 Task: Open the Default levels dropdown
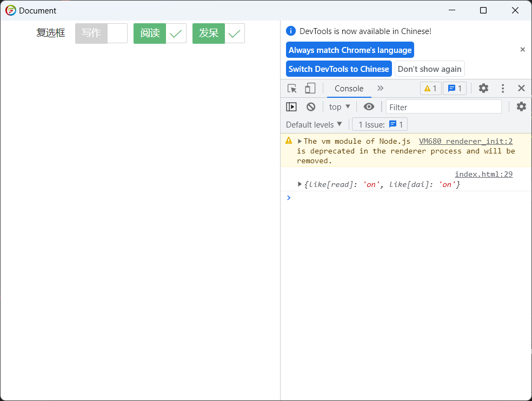pyautogui.click(x=314, y=124)
